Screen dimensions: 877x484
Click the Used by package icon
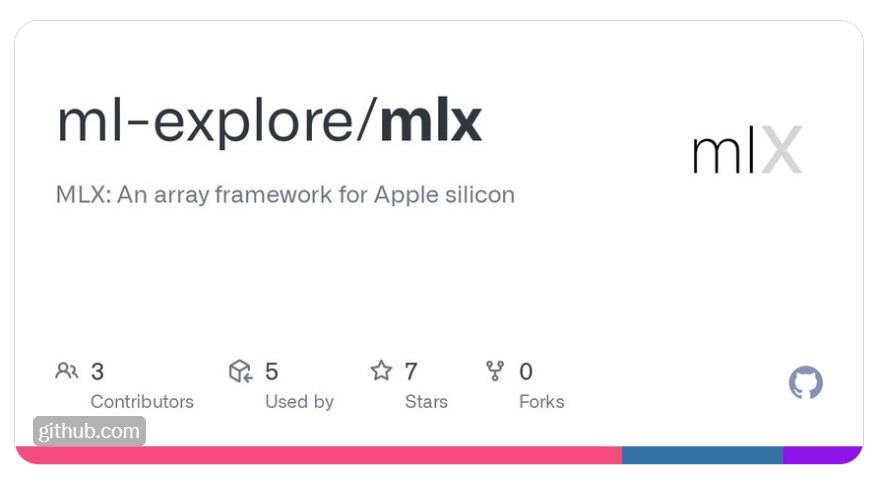(241, 371)
